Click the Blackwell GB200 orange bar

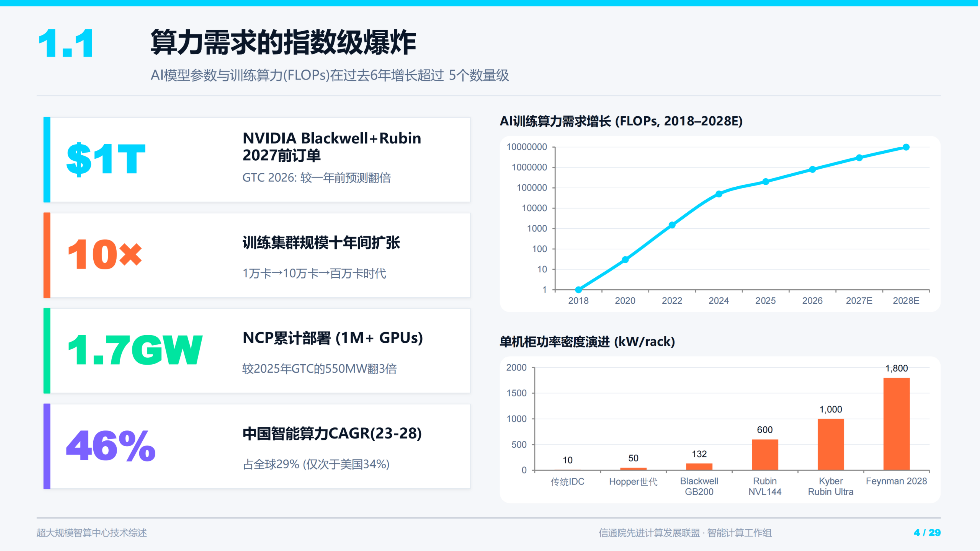[699, 467]
